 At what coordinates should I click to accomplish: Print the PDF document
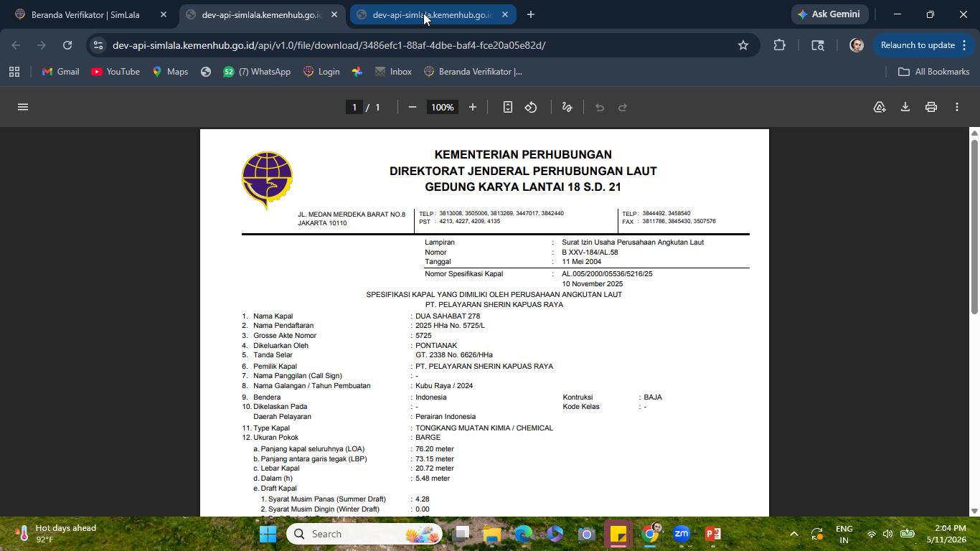[x=931, y=107]
